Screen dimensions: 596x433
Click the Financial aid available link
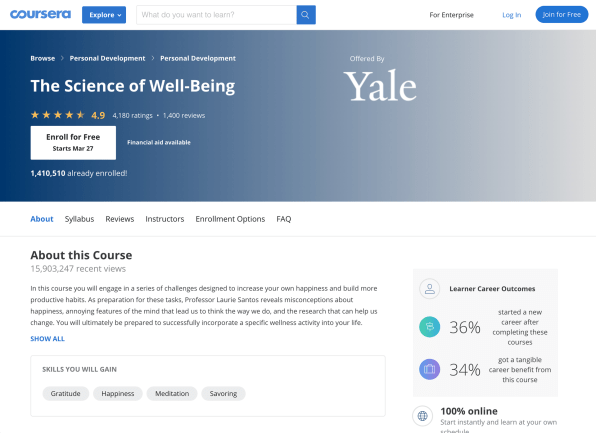tap(159, 143)
